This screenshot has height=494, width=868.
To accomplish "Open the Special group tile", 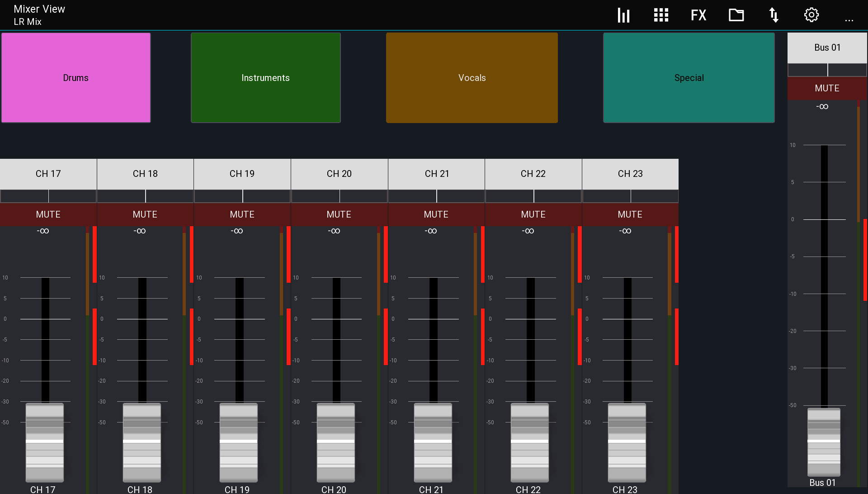I will pos(689,78).
